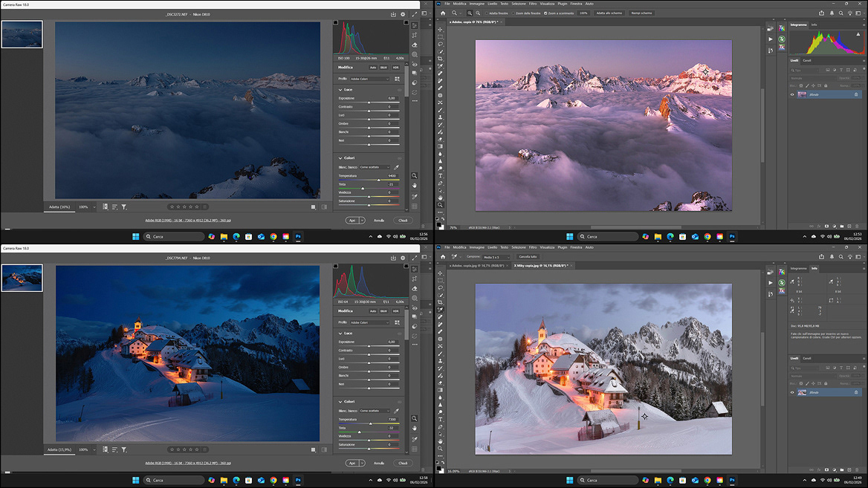This screenshot has height=488, width=868.
Task: Click the Home screen icon in Photoshop
Action: pyautogui.click(x=443, y=13)
